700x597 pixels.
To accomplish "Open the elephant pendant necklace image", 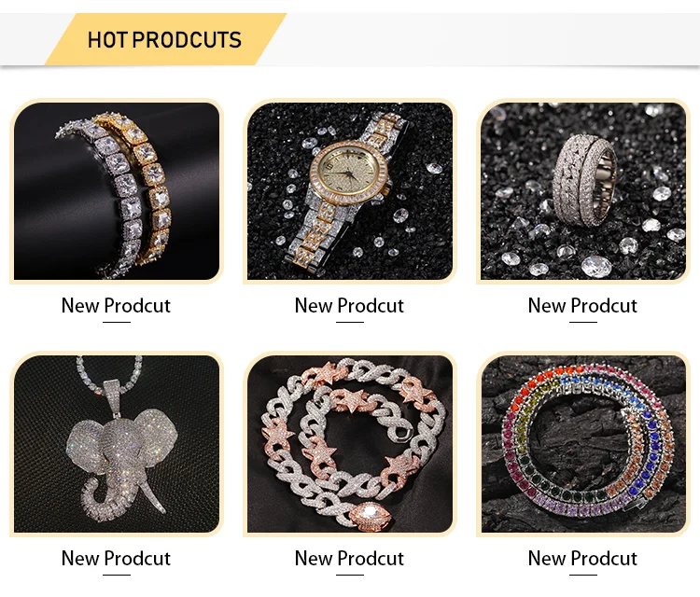I will (117, 444).
